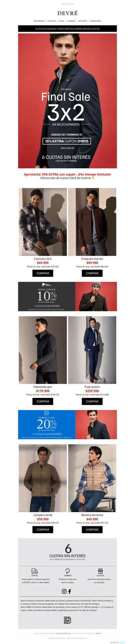The width and height of the screenshot is (135, 644).
Task: Select the Promociones menu item
Action: pos(96,21)
